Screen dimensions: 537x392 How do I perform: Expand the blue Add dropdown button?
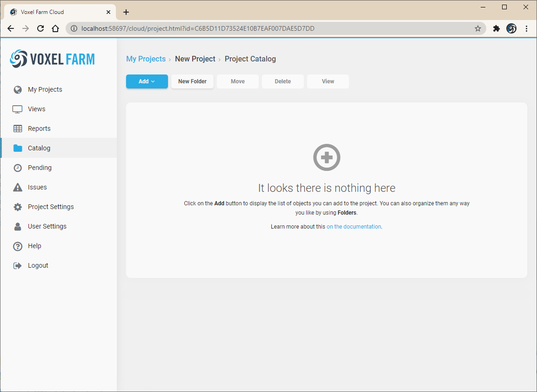click(x=147, y=81)
